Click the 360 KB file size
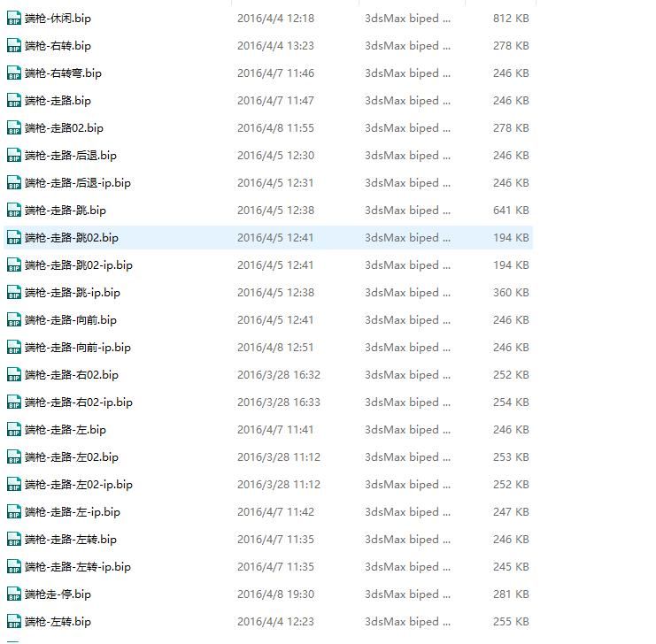This screenshot has height=644, width=656. tap(511, 293)
